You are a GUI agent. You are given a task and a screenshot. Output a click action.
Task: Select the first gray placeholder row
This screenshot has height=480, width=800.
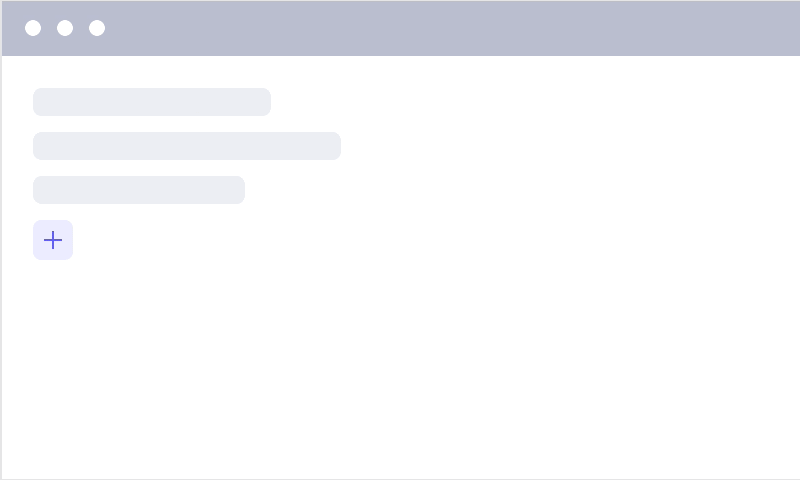pos(152,102)
